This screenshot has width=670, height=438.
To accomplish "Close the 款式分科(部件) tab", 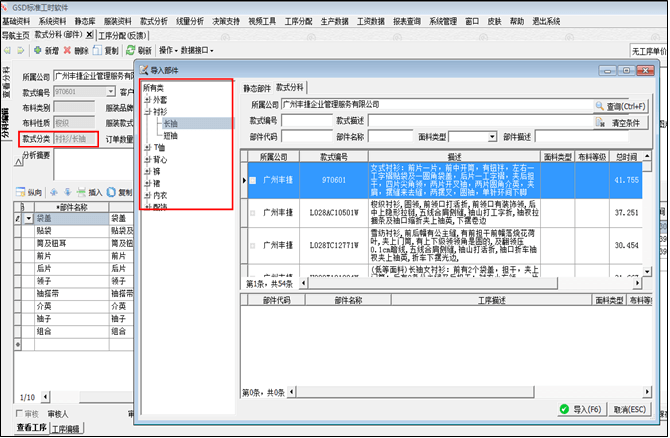I will (x=89, y=35).
